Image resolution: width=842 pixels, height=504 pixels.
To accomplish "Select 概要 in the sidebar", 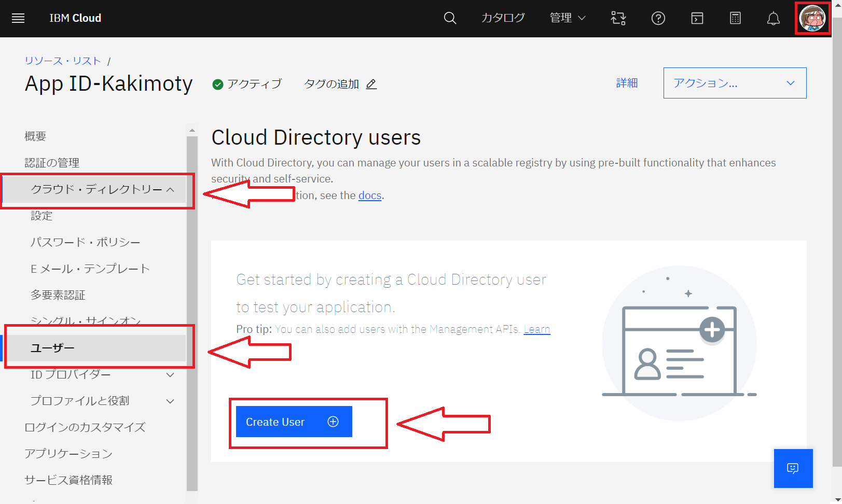I will point(35,136).
